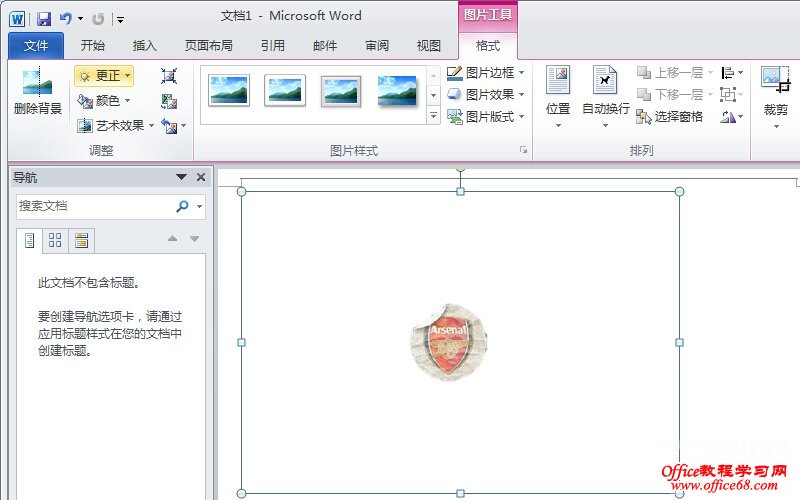Open the 页面布局 tab

click(x=209, y=46)
